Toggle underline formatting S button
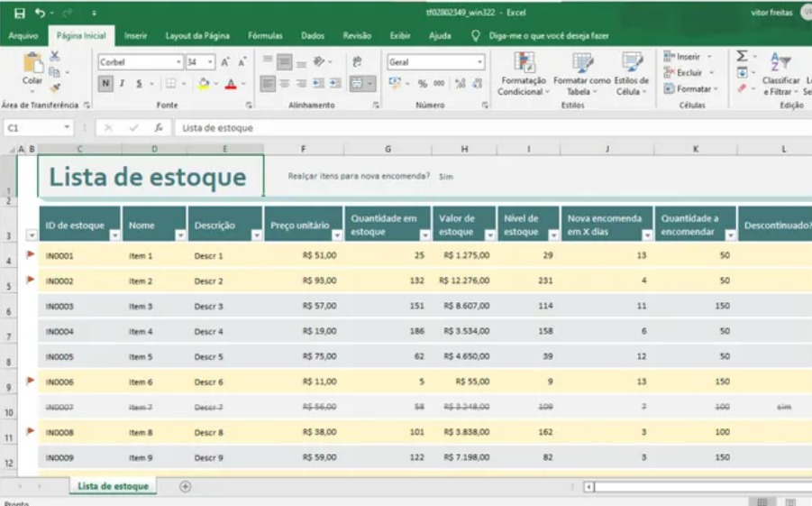812x506 pixels. 139,84
